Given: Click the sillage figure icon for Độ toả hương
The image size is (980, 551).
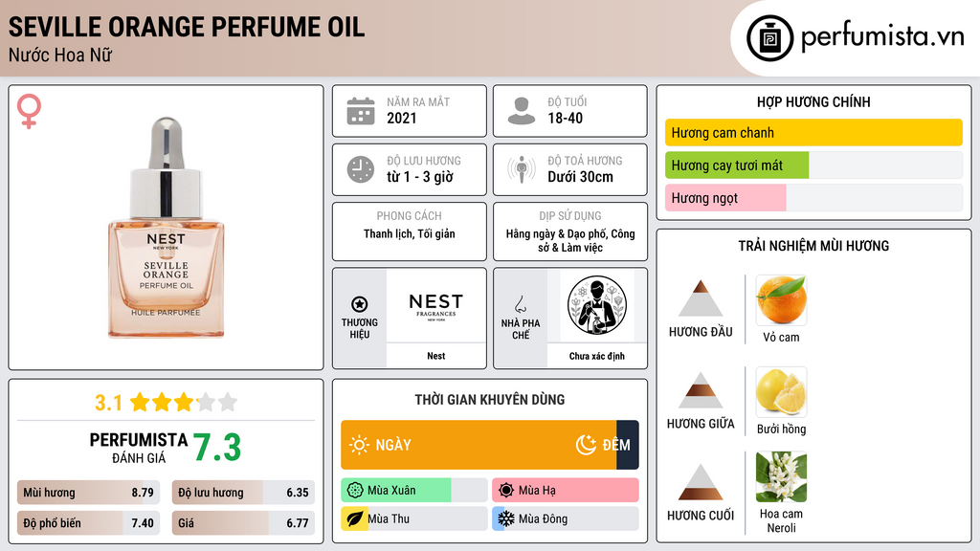Looking at the screenshot, I should [x=522, y=169].
